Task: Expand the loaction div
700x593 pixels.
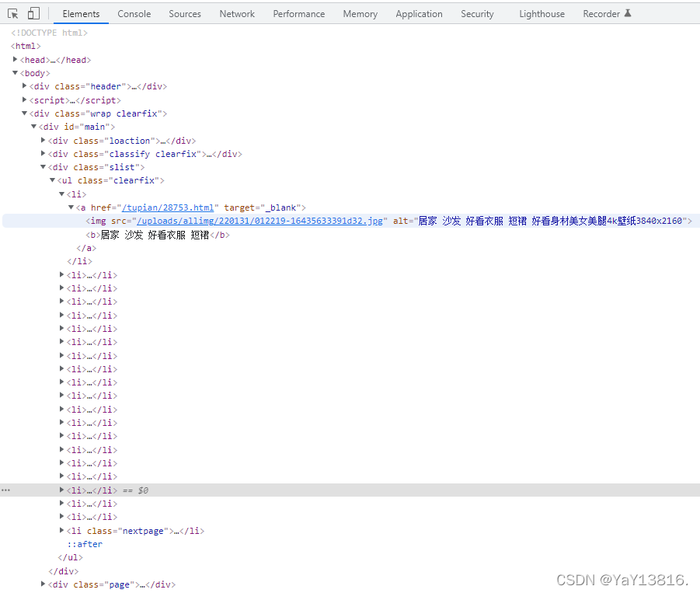Action: pos(44,140)
